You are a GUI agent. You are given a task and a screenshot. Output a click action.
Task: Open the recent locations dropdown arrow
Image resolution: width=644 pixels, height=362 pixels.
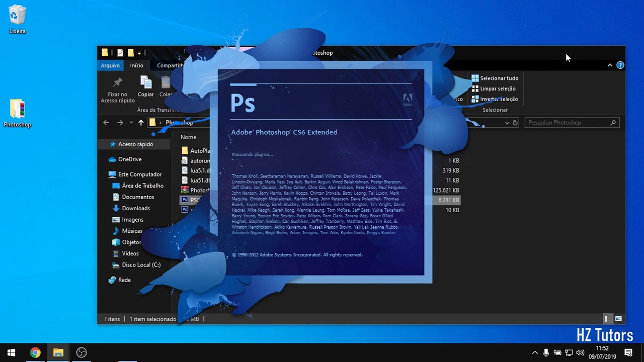coord(131,123)
